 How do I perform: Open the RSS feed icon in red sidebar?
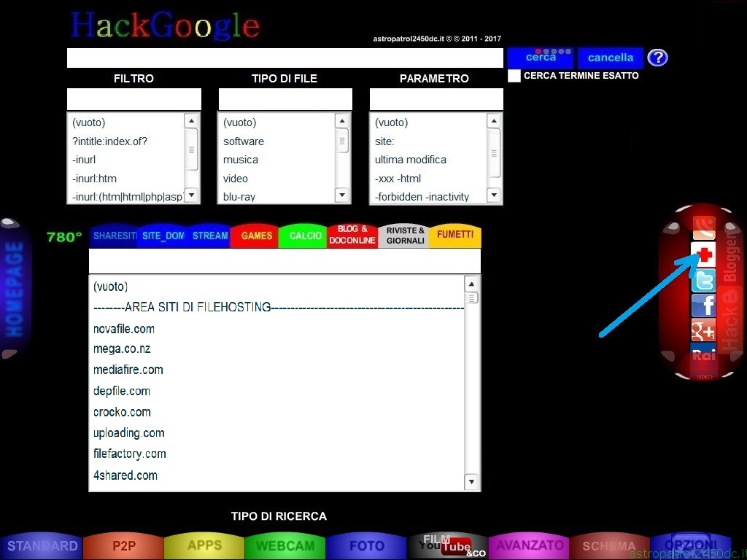(704, 228)
